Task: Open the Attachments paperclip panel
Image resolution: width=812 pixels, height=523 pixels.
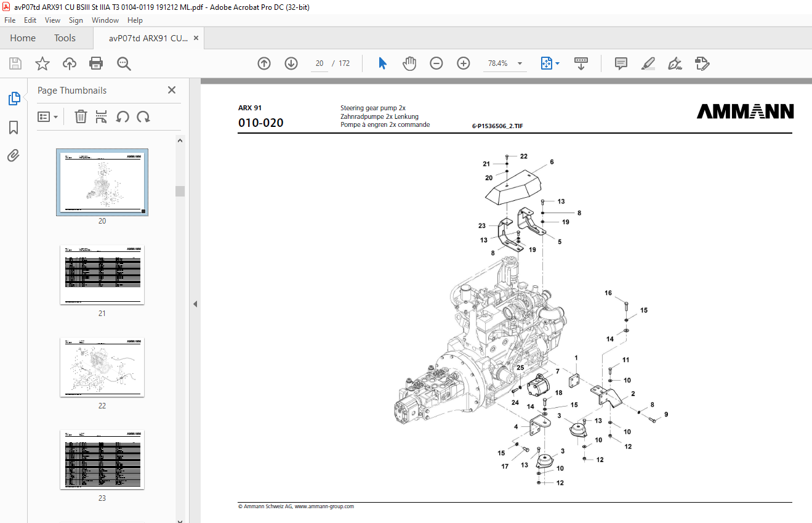Action: (x=14, y=155)
